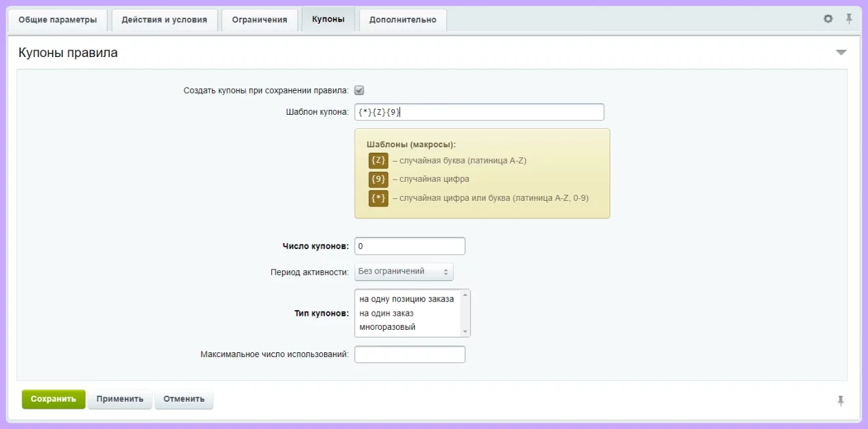The width and height of the screenshot is (868, 429).
Task: Toggle the "Создать купоны при сохранении правила" checkbox
Action: [359, 90]
